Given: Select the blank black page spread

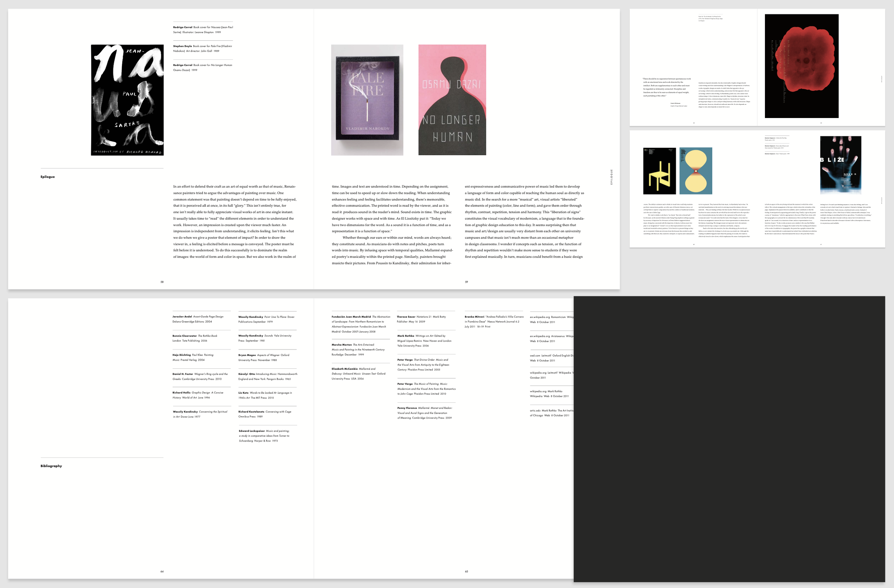Looking at the screenshot, I should [732, 440].
